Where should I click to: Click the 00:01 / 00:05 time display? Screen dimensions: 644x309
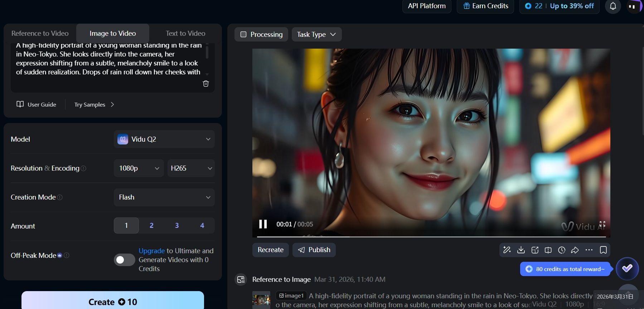coord(295,224)
